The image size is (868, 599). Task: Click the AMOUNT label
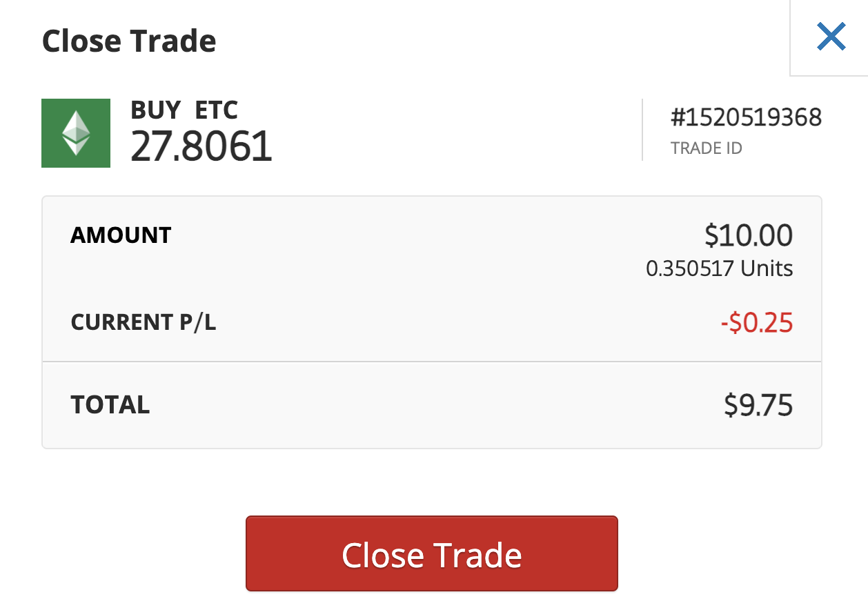point(121,235)
